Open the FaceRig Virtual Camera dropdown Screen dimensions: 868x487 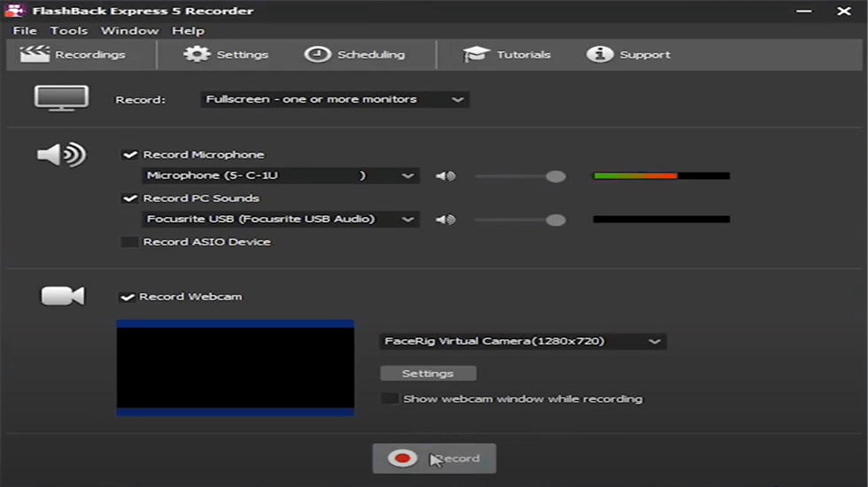click(523, 342)
